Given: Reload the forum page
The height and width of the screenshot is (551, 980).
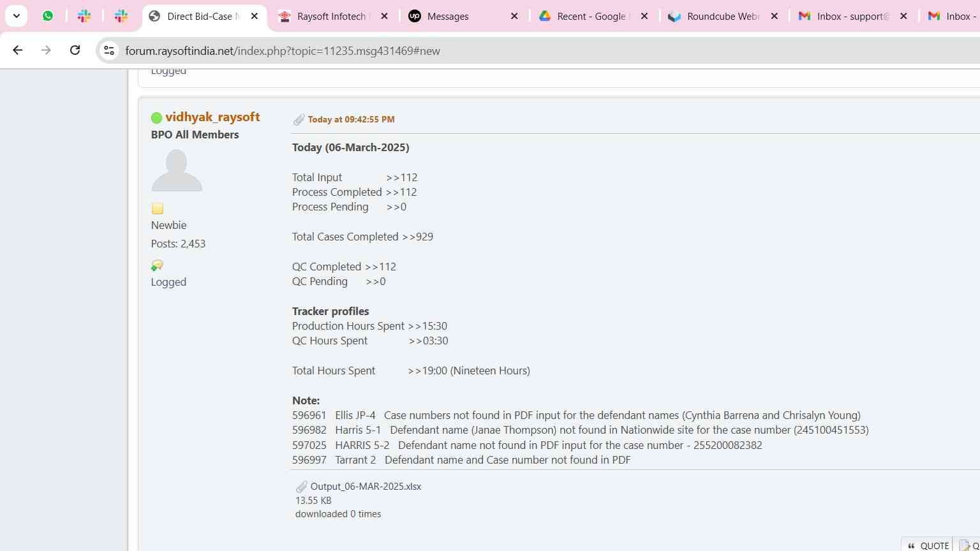Looking at the screenshot, I should (75, 50).
